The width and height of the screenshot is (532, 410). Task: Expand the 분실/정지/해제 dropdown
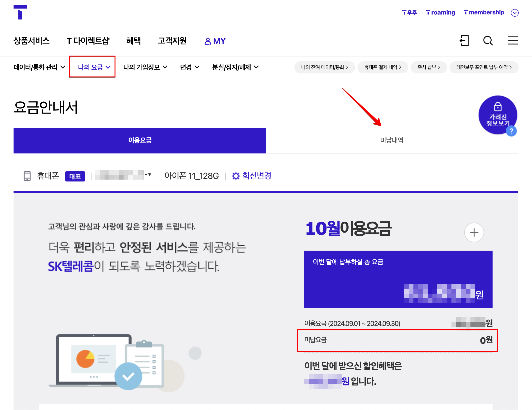coord(235,67)
